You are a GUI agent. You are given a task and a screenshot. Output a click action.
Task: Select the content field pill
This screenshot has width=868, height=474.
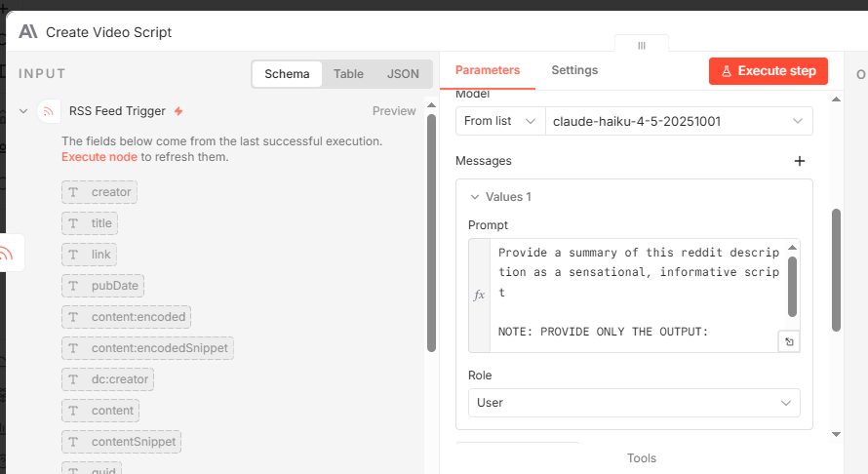point(100,411)
